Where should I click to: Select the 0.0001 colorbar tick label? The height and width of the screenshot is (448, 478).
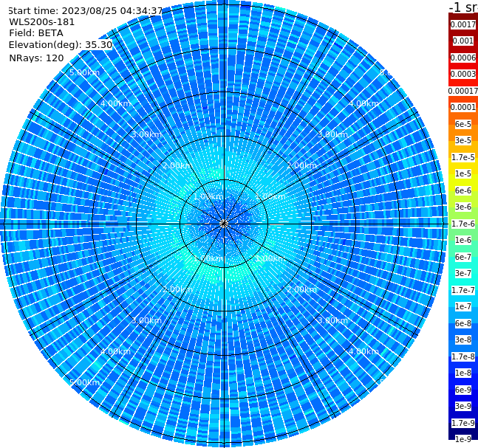[x=463, y=107]
